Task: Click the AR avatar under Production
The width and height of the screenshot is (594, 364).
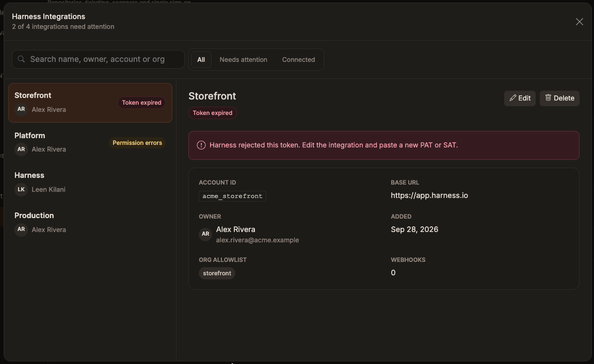Action: tap(21, 229)
